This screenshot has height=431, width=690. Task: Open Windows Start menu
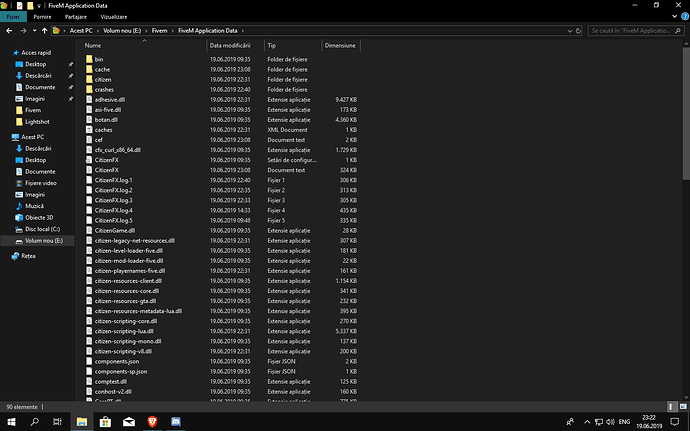click(11, 422)
